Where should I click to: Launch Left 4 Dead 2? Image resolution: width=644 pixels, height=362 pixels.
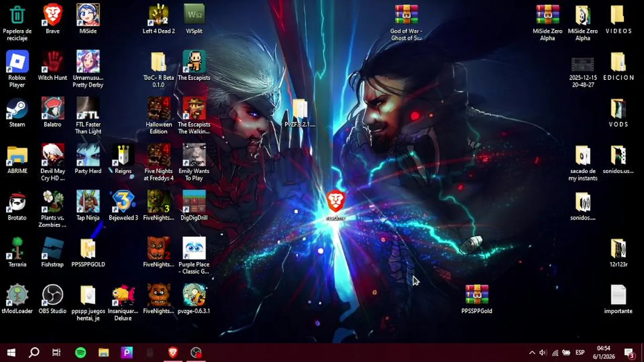click(x=158, y=19)
